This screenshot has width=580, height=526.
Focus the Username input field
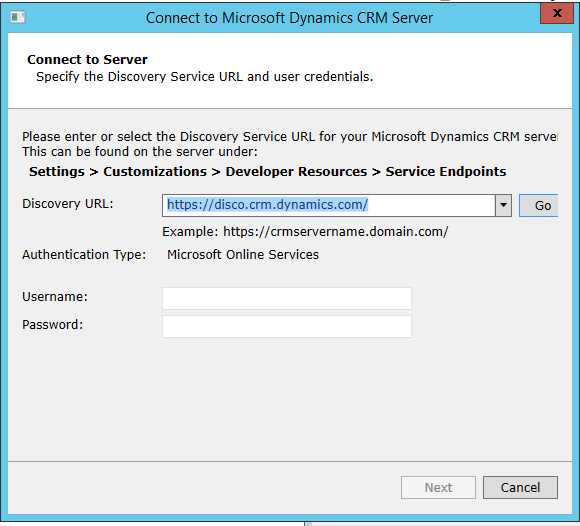287,299
